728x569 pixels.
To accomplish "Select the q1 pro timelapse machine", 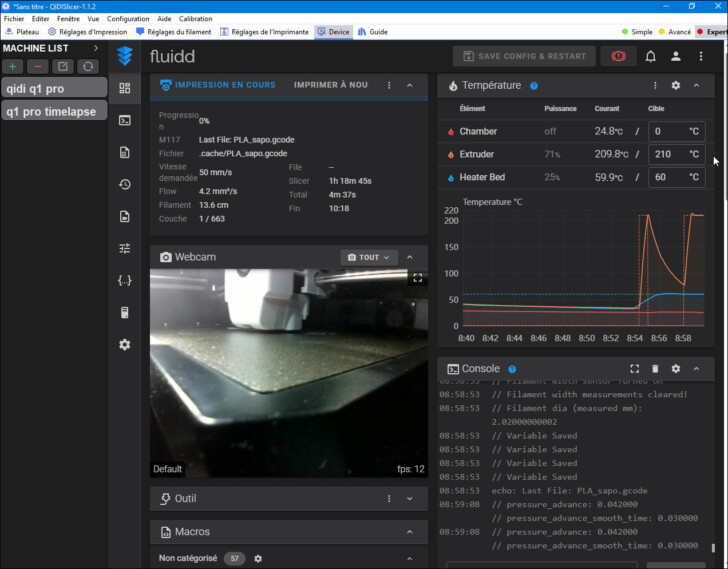I will [54, 111].
